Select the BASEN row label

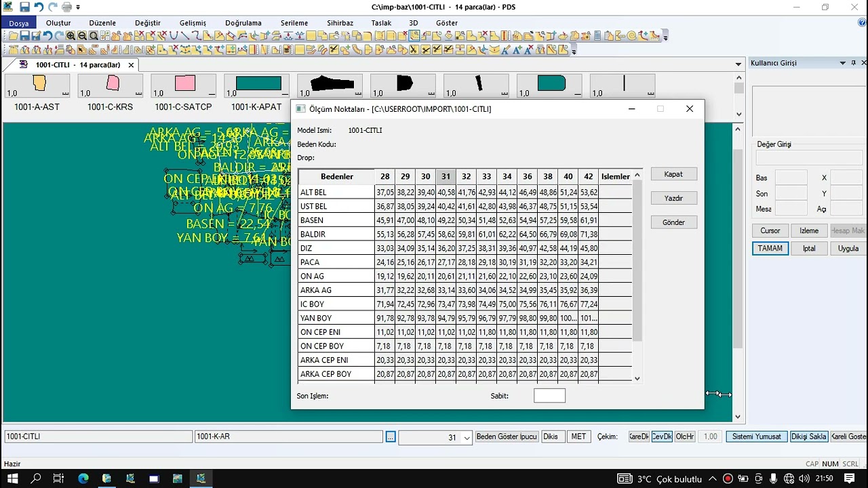[336, 220]
